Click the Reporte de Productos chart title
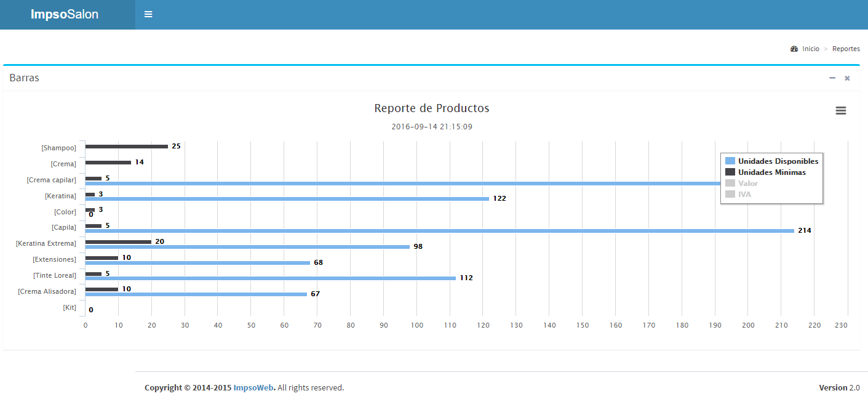 pyautogui.click(x=431, y=108)
